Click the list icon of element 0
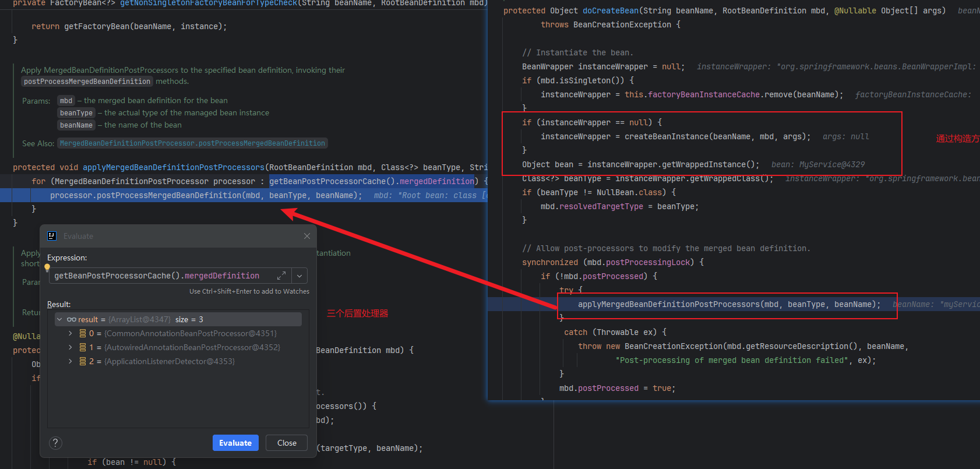This screenshot has height=469, width=980. 83,333
